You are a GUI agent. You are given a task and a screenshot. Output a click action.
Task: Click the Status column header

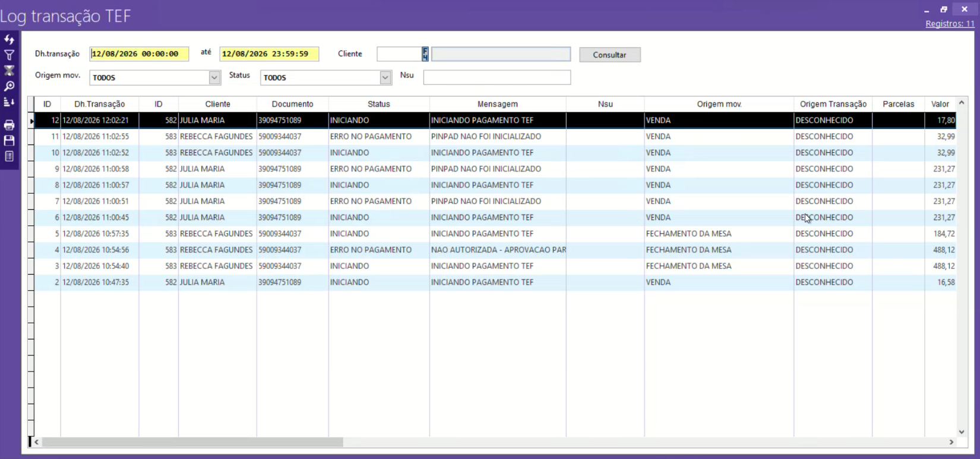379,104
